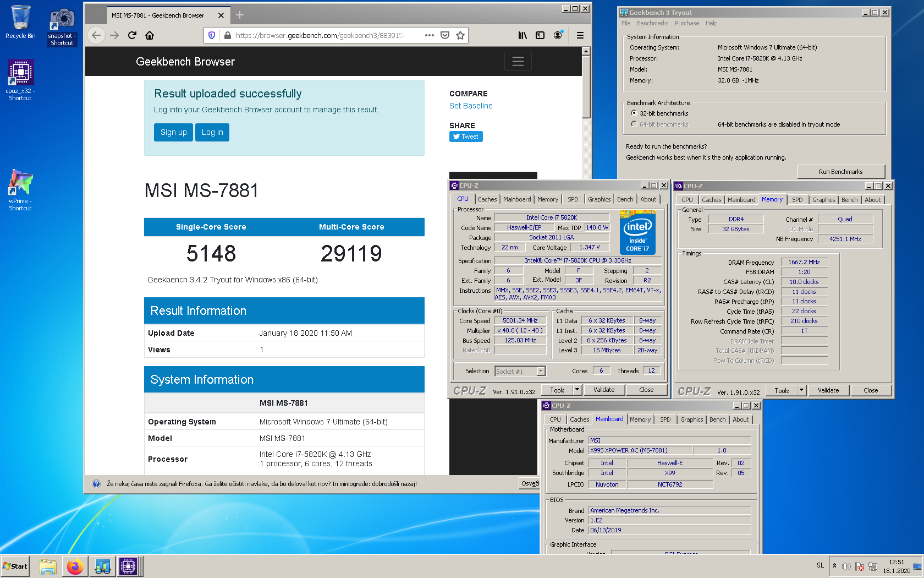924x578 pixels.
Task: Focus the Firefox address bar
Action: click(x=319, y=35)
